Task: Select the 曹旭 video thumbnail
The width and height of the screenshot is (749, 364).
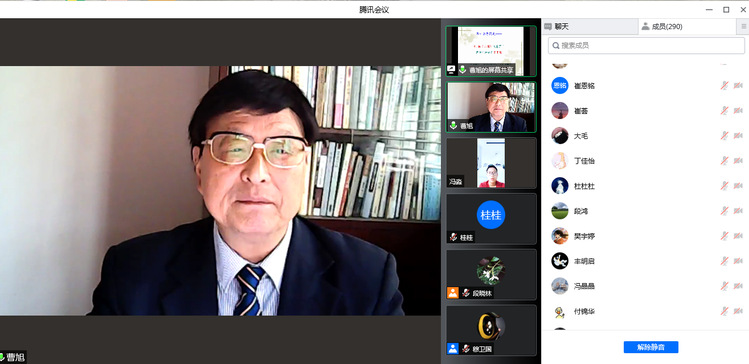Action: (491, 107)
